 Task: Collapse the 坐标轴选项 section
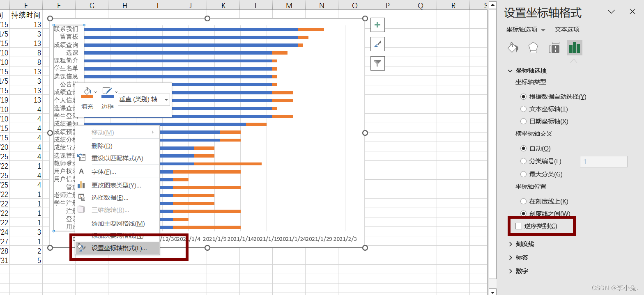point(511,71)
